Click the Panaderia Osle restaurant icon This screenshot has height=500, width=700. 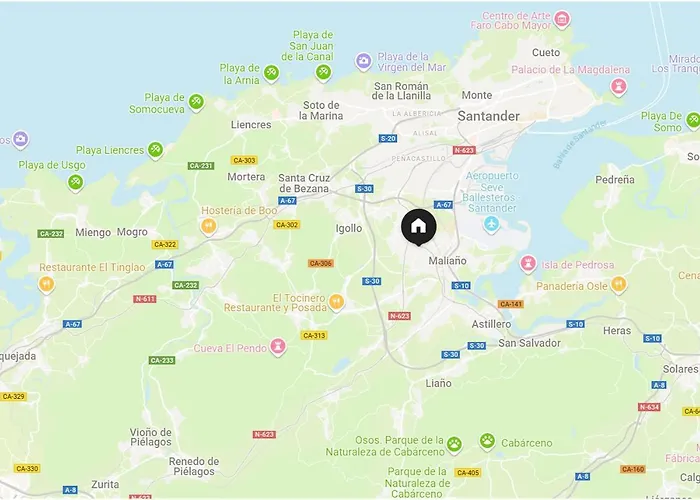618,285
